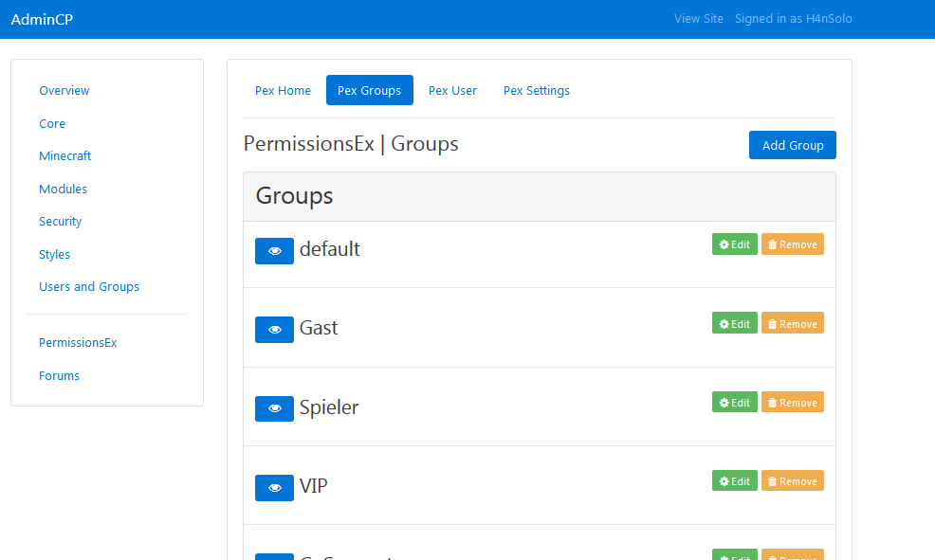Navigate to Users and Groups in sidebar

point(89,287)
